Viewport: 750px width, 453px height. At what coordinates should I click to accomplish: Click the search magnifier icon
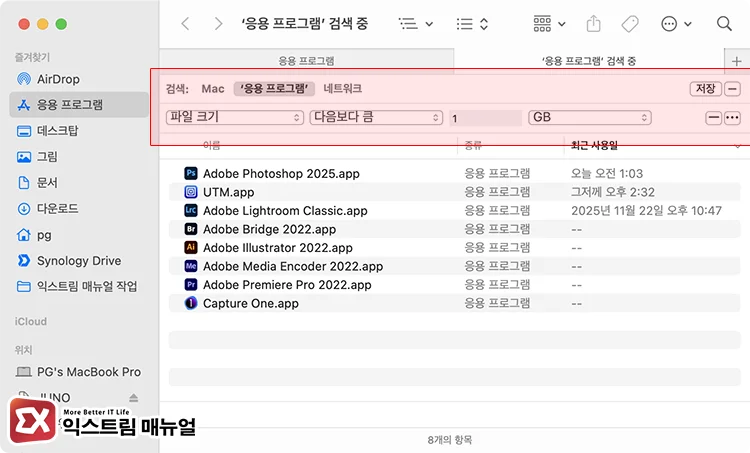tap(724, 23)
